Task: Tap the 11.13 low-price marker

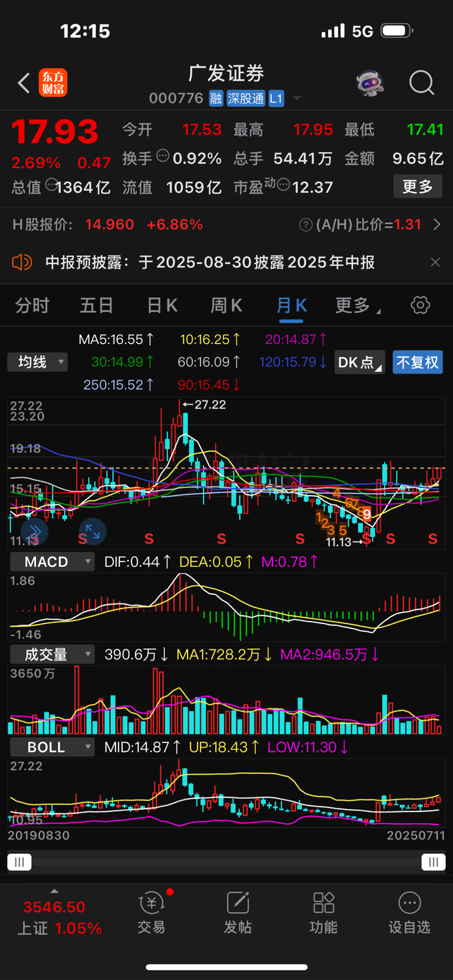Action: tap(345, 542)
